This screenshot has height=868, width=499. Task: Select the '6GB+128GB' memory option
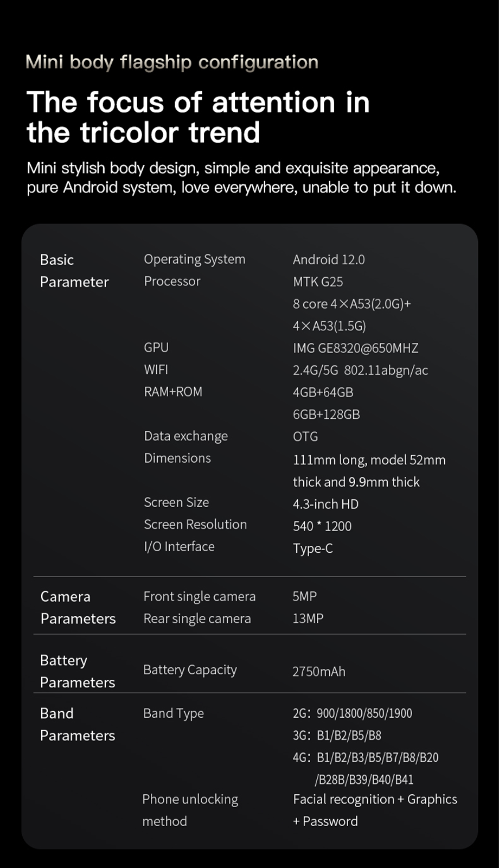point(326,414)
